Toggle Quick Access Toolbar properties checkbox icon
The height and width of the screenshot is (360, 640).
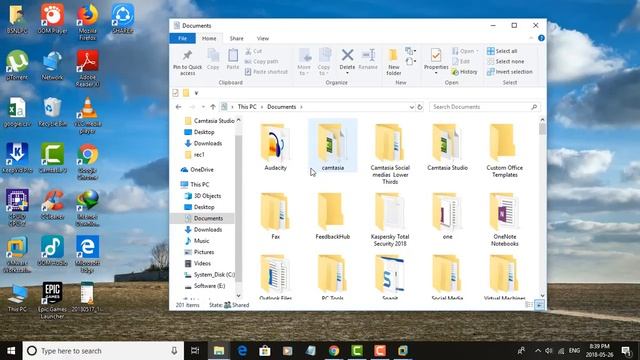click(x=176, y=93)
